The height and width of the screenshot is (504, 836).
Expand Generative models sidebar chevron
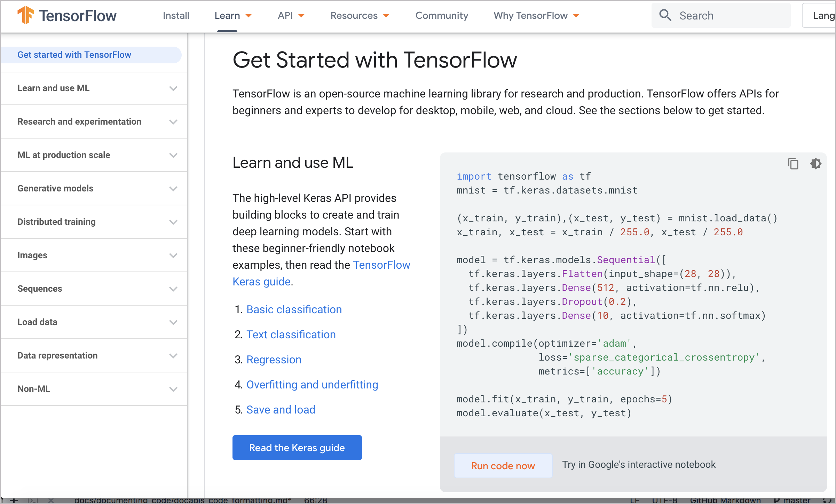[173, 188]
